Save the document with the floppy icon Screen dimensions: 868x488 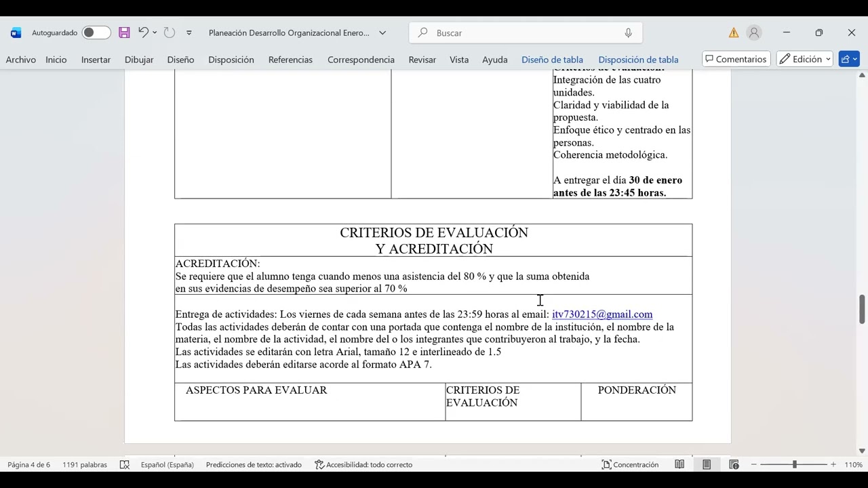(x=124, y=33)
